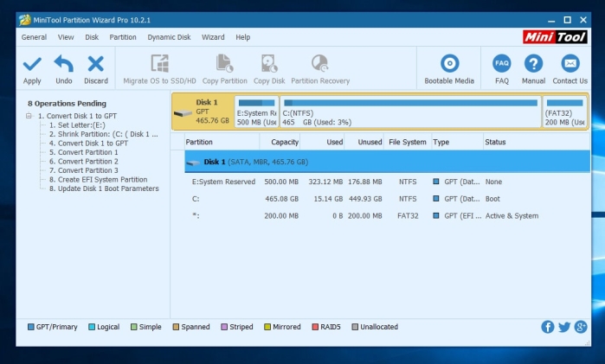Click the GPT/Primary legend swatch
This screenshot has width=605, height=364.
(30, 327)
